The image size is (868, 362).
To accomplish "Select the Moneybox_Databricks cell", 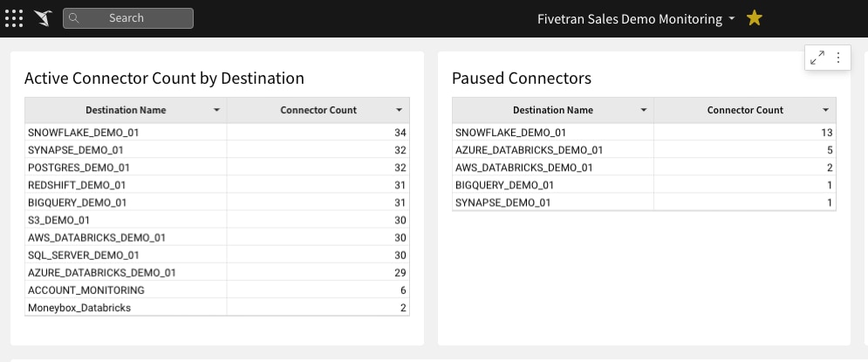I will coord(126,308).
